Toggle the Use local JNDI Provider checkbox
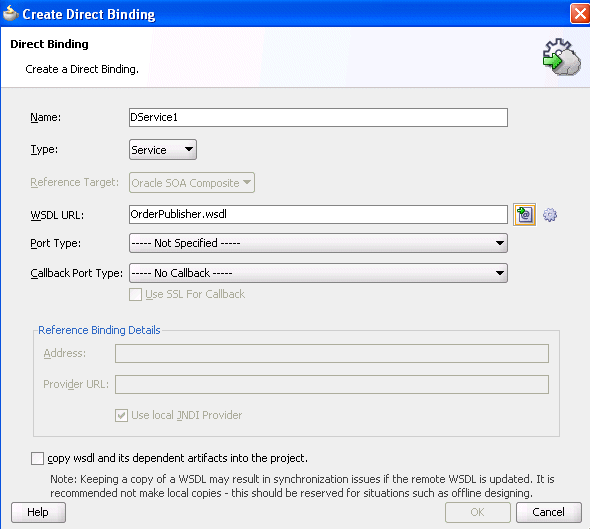590x529 pixels. coord(121,415)
